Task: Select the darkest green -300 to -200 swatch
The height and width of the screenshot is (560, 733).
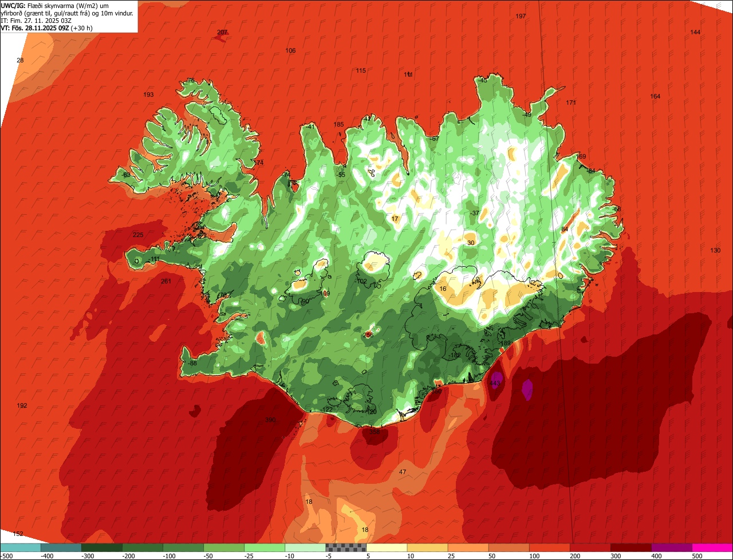Action: pyautogui.click(x=102, y=547)
